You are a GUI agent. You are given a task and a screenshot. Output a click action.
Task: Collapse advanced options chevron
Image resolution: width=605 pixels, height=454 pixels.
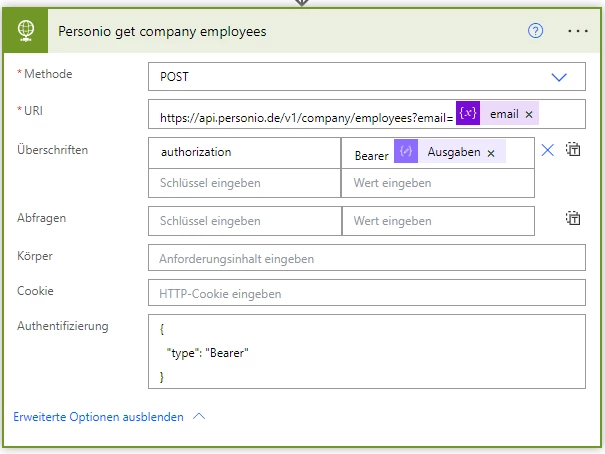click(199, 416)
